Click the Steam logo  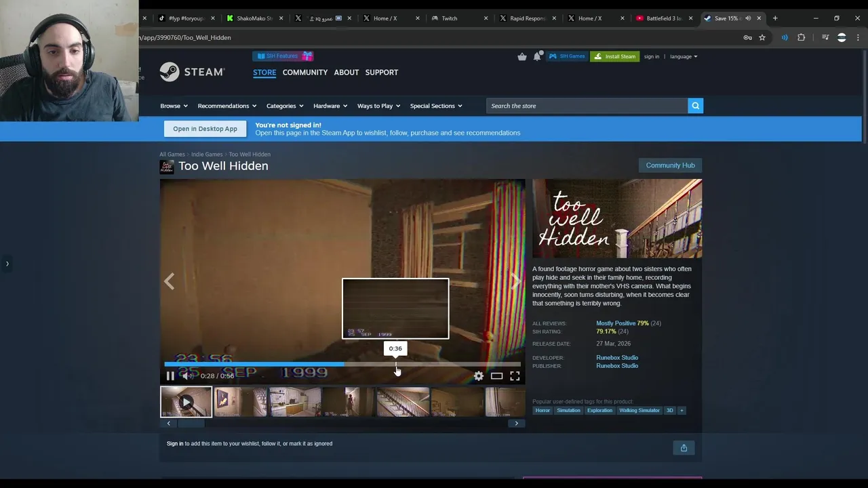192,72
